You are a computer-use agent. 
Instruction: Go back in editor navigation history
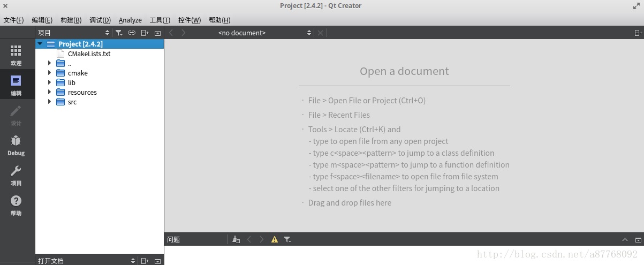click(171, 33)
